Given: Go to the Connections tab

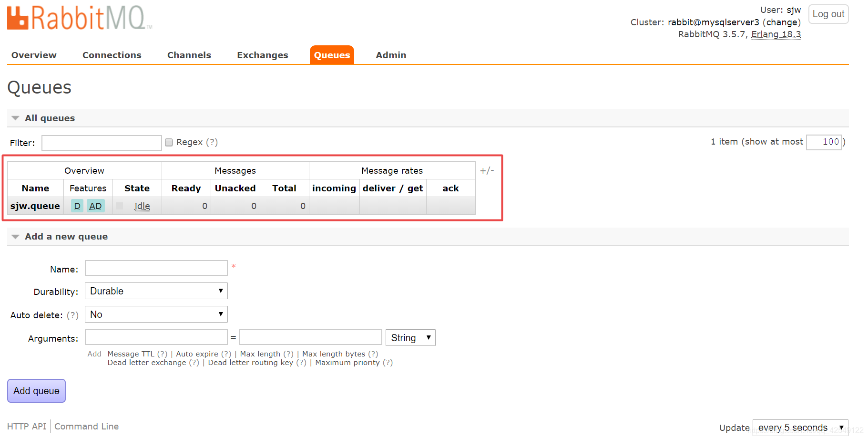Looking at the screenshot, I should pyautogui.click(x=112, y=55).
